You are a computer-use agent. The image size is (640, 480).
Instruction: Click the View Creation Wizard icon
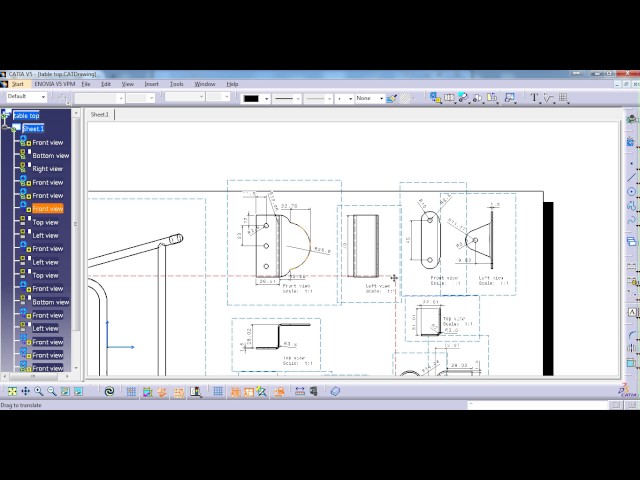(x=510, y=98)
